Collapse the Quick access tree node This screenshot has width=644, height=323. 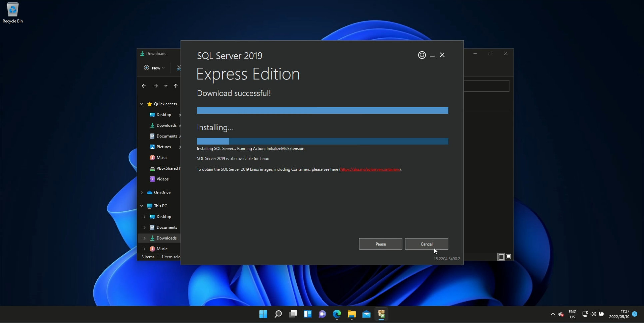[x=142, y=104]
